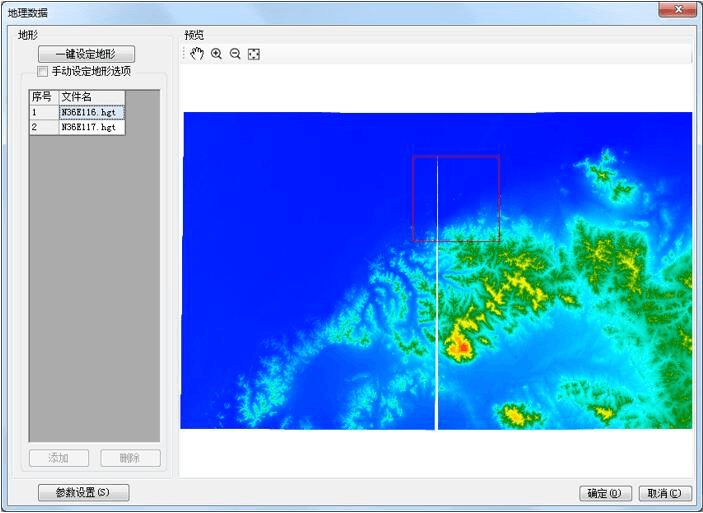Click the red elevation peak on terrain
The height and width of the screenshot is (513, 703).
460,348
